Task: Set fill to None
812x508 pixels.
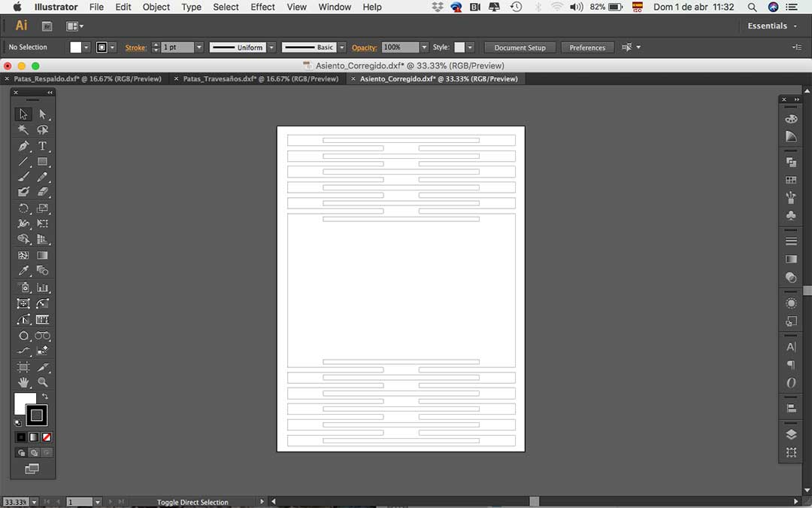Action: [x=47, y=437]
